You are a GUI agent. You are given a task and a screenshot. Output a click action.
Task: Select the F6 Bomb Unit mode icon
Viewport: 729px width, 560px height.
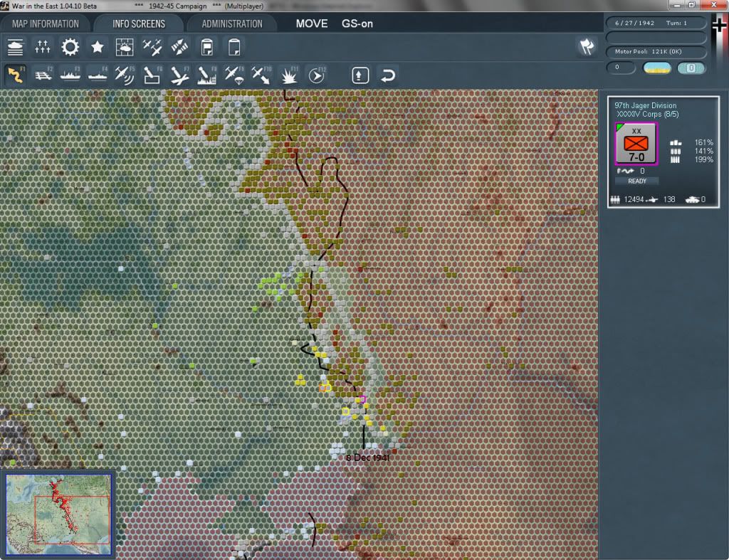click(152, 75)
